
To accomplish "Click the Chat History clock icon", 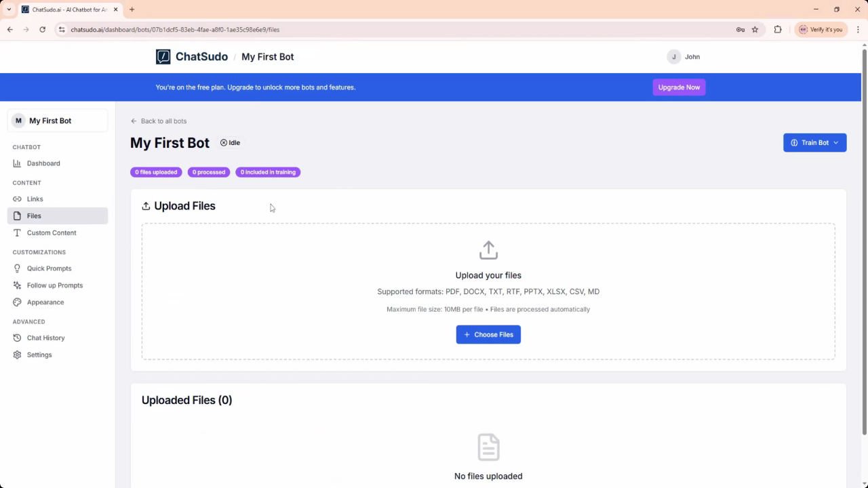I will click(x=17, y=338).
